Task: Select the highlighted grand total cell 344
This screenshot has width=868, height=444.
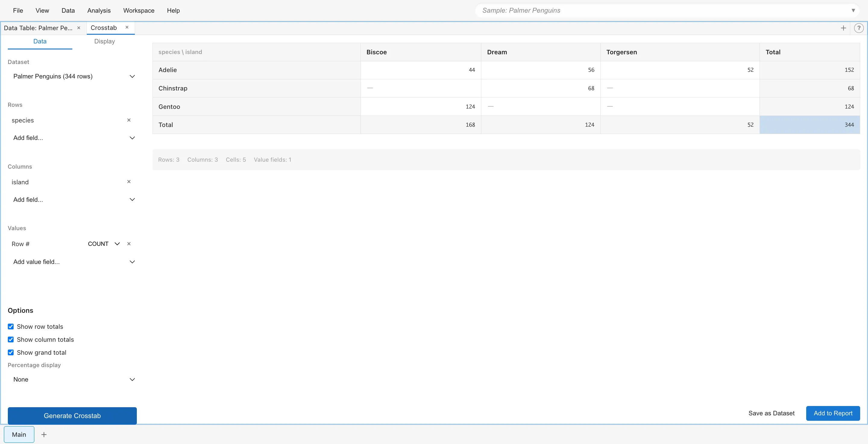Action: click(x=810, y=125)
